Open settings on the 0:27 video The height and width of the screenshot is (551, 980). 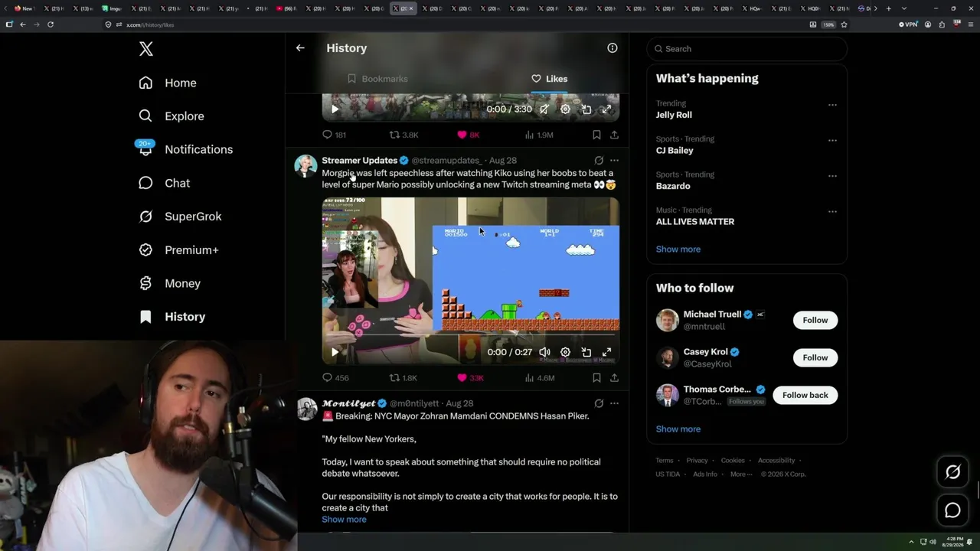point(565,352)
